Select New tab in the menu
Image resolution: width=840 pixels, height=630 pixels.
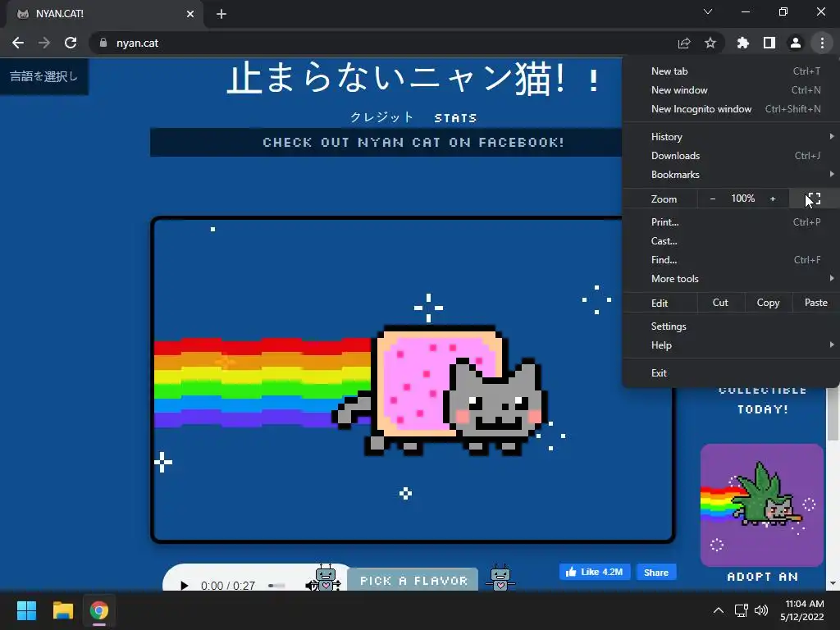coord(731,71)
